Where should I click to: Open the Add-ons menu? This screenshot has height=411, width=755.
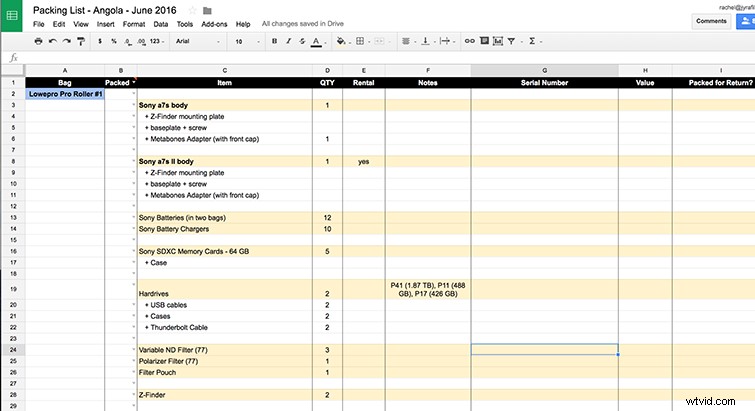[213, 23]
